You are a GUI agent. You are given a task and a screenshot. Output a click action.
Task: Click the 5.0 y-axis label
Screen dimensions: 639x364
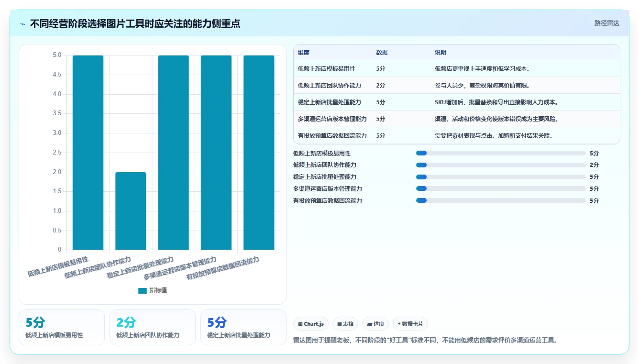point(57,55)
